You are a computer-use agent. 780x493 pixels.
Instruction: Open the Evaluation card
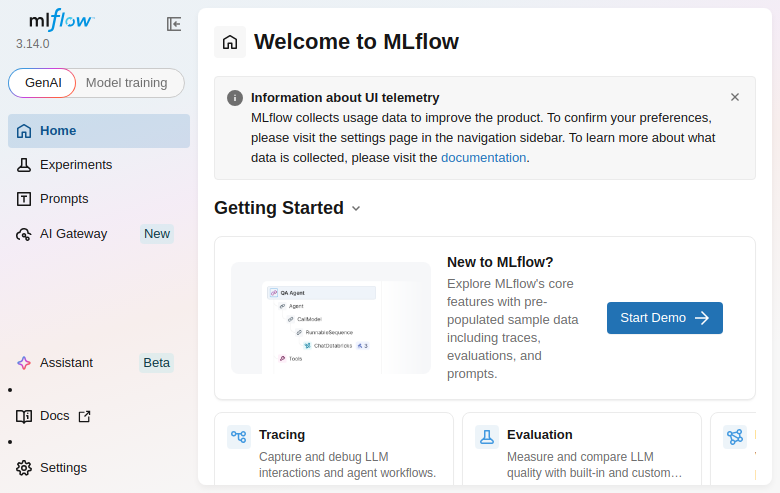[582, 449]
